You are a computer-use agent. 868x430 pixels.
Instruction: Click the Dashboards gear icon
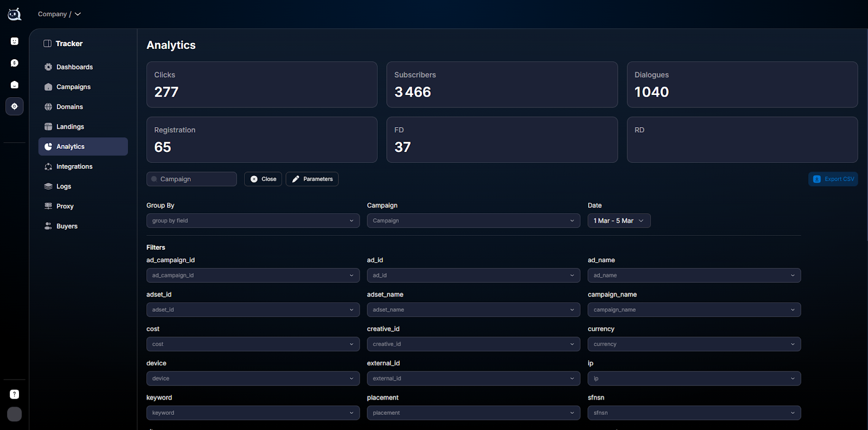48,67
